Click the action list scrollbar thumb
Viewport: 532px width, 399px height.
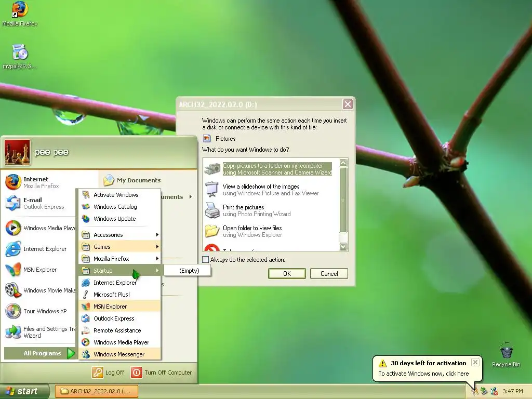tap(343, 200)
